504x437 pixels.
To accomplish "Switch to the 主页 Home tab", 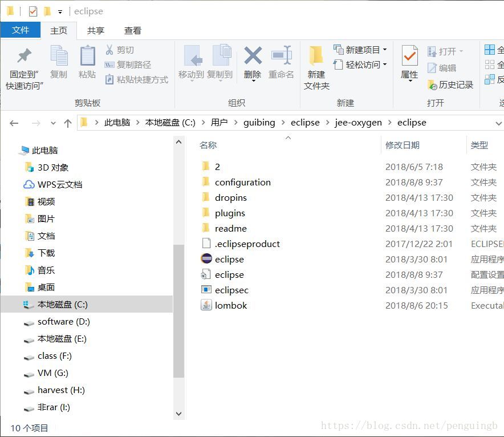I will (x=59, y=31).
